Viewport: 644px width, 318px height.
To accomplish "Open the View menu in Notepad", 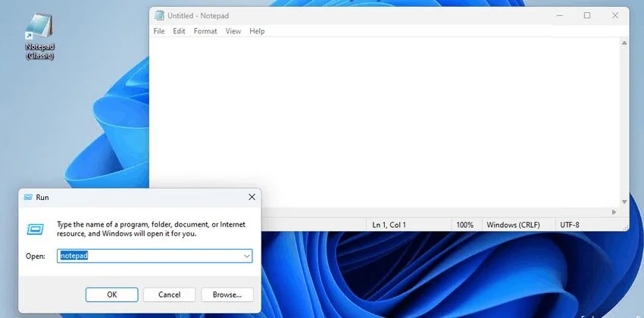I will 233,31.
